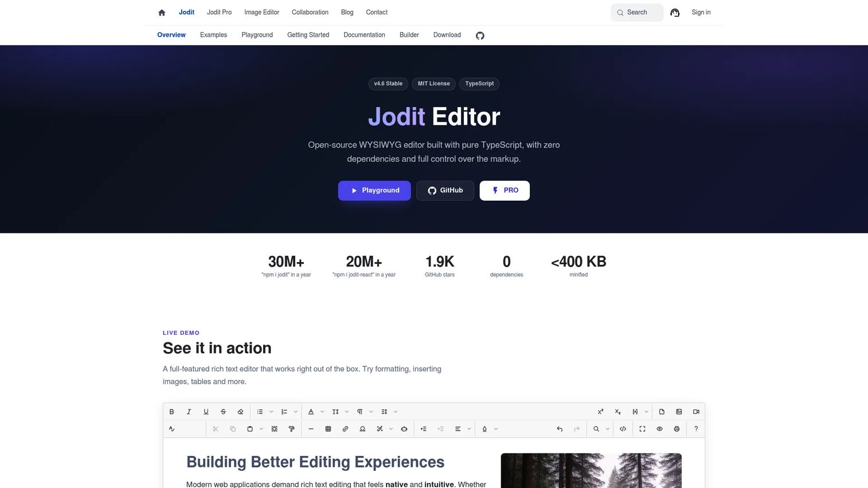Click the AI assistant robot icon
The height and width of the screenshot is (488, 868).
(x=404, y=429)
